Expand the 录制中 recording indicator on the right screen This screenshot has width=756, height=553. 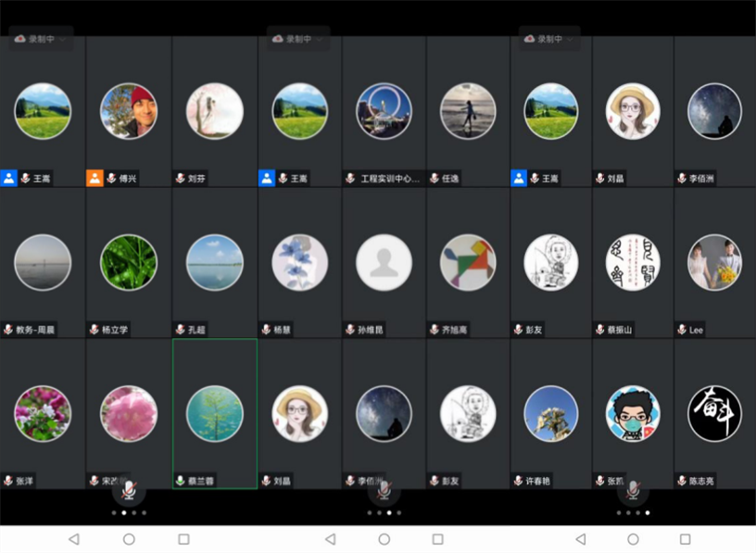549,39
